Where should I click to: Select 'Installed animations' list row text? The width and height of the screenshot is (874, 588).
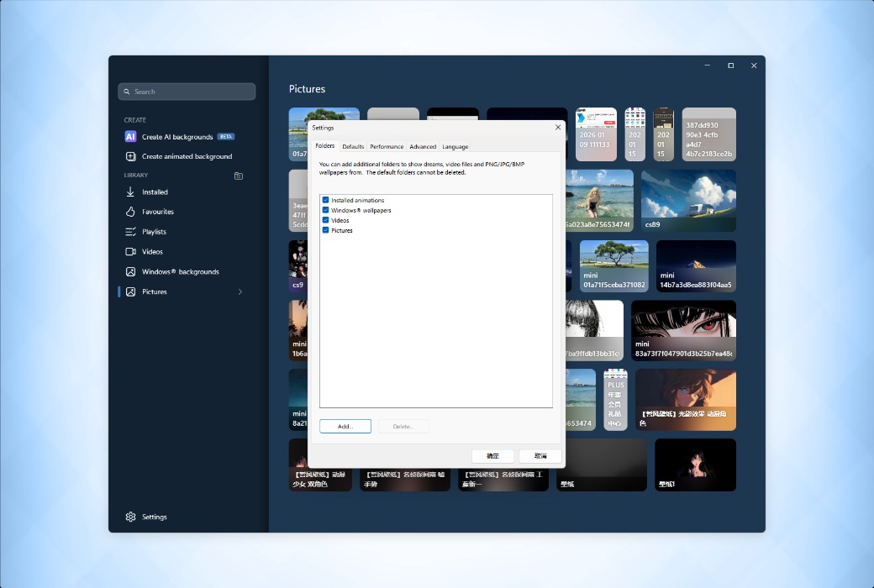point(357,200)
